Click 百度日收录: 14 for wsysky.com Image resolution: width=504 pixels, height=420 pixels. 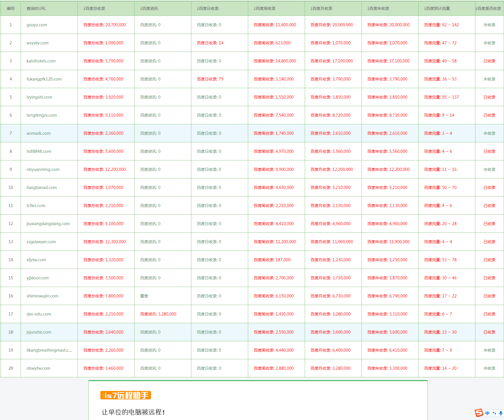tap(210, 43)
